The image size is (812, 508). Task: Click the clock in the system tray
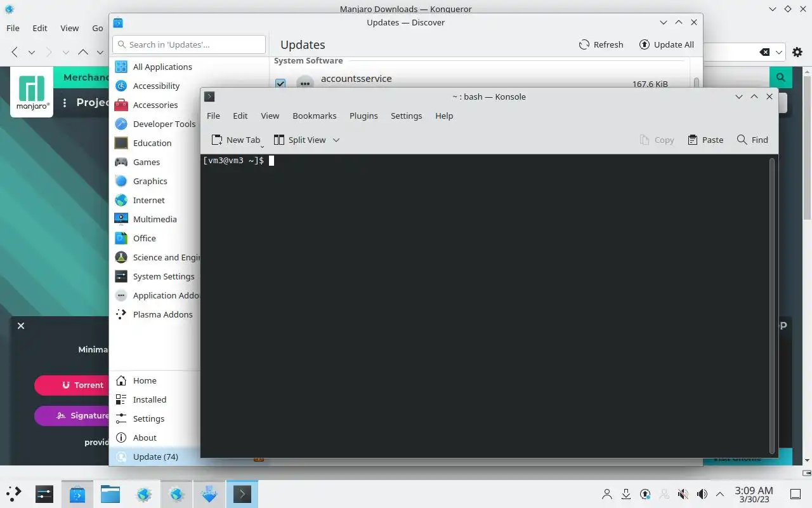pos(754,494)
